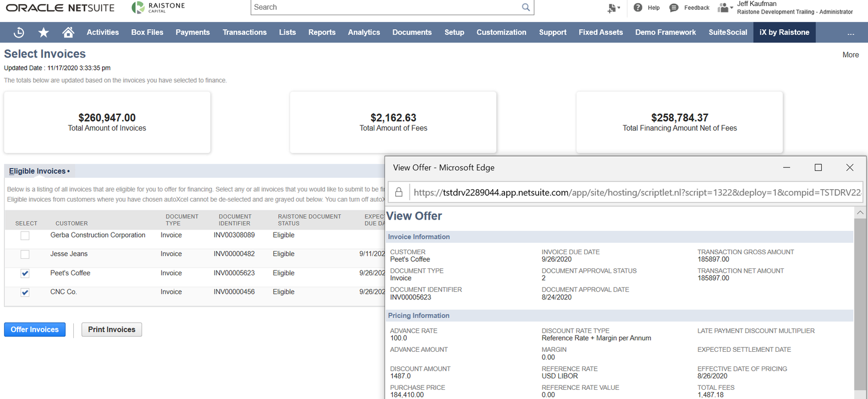868x399 pixels.
Task: Click the $258,784.37 Financing Amount Net card
Action: pyautogui.click(x=680, y=122)
